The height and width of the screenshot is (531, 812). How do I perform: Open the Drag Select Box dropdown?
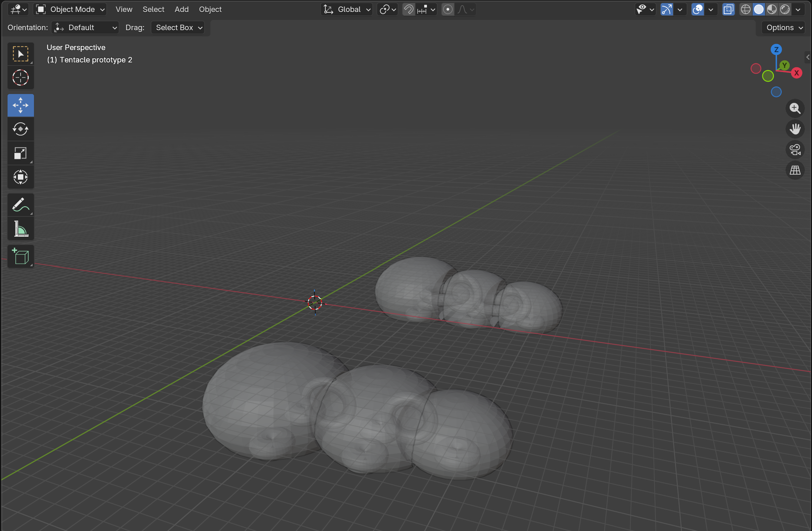click(178, 27)
